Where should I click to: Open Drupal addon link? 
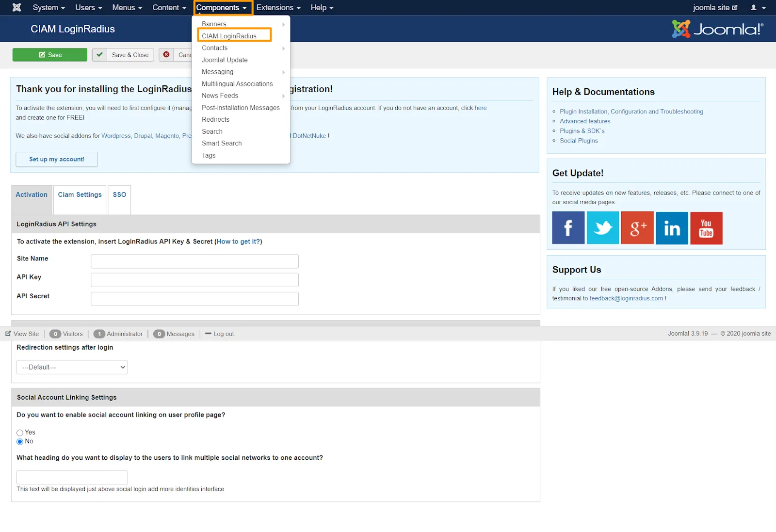coord(143,136)
